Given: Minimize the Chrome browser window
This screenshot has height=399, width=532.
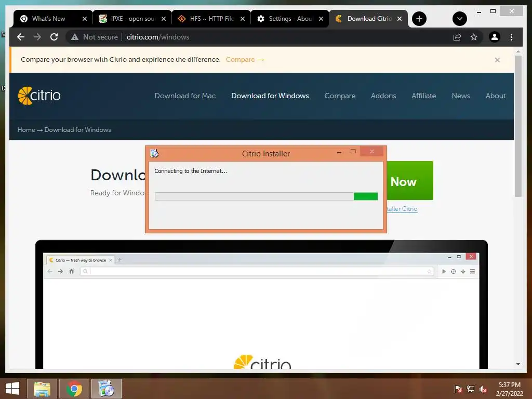Looking at the screenshot, I should coord(478,11).
